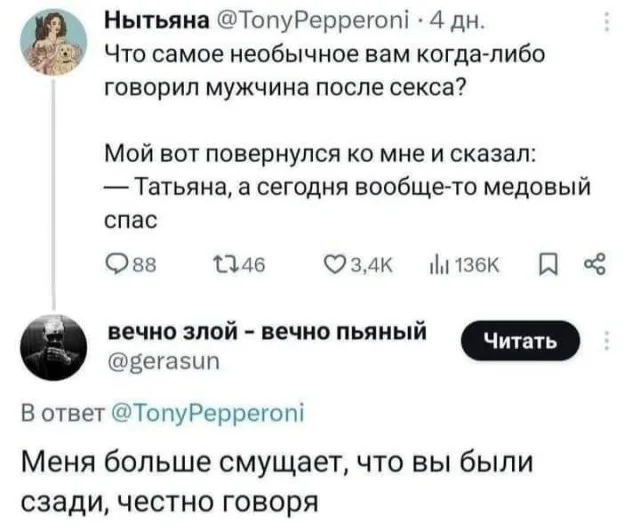
Task: Click the name 'вечно злой - вечно пьяный'
Action: [270, 331]
